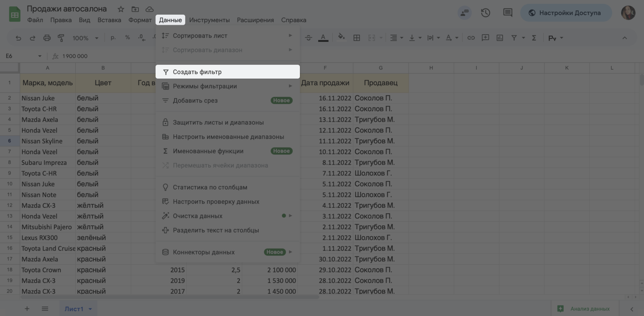Open the functions sigma button
Viewport: 644px width, 316px height.
[x=534, y=38]
